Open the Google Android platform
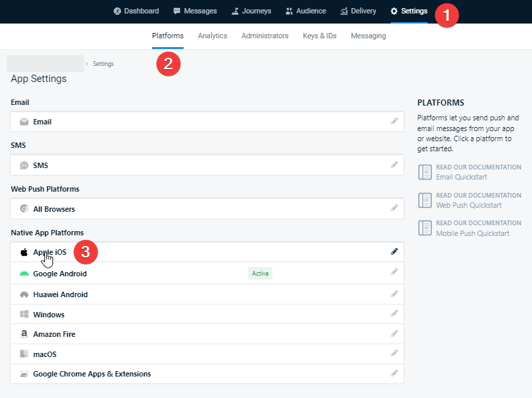 coord(207,273)
